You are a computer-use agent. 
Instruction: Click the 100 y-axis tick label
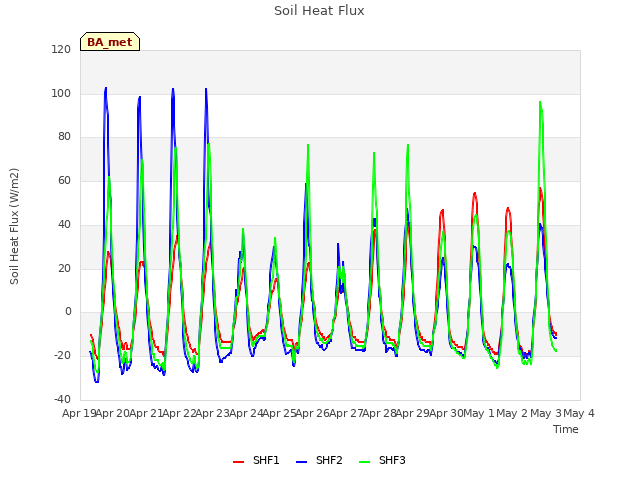(x=61, y=93)
